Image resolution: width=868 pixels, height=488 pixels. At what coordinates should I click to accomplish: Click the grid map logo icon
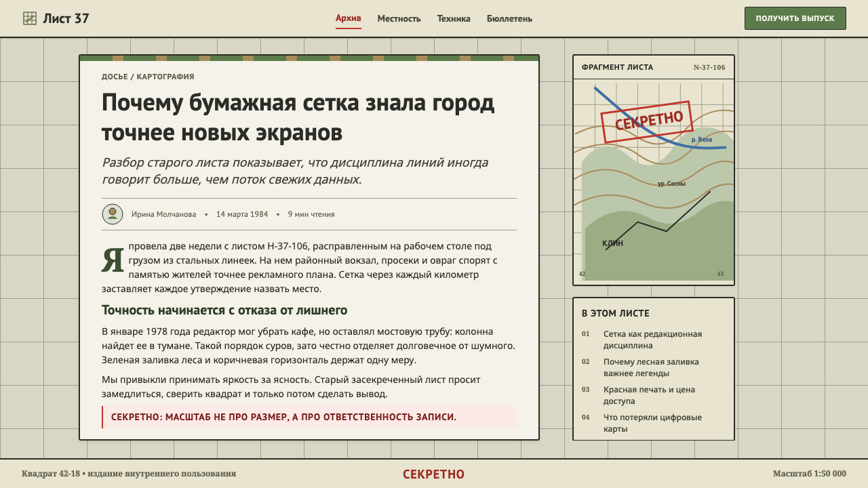30,18
